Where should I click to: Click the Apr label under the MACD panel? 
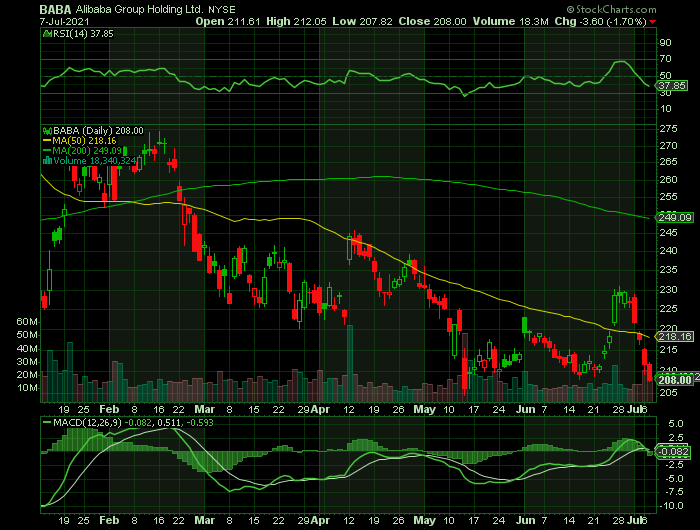click(320, 521)
